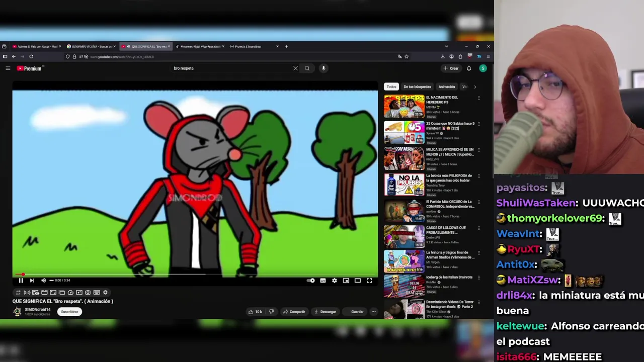Open the SIMONdroid14 channel avatar
Viewport: 644px width, 362px height.
pyautogui.click(x=18, y=312)
